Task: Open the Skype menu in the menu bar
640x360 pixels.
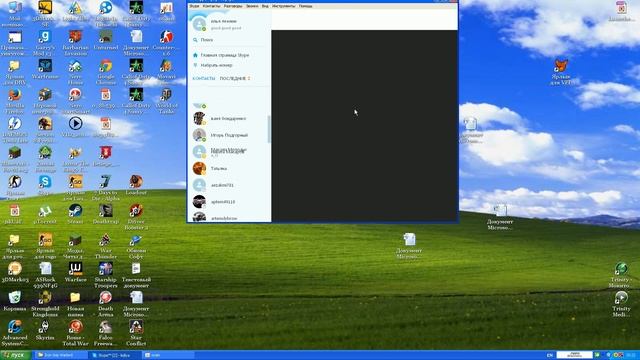Action: 194,6
